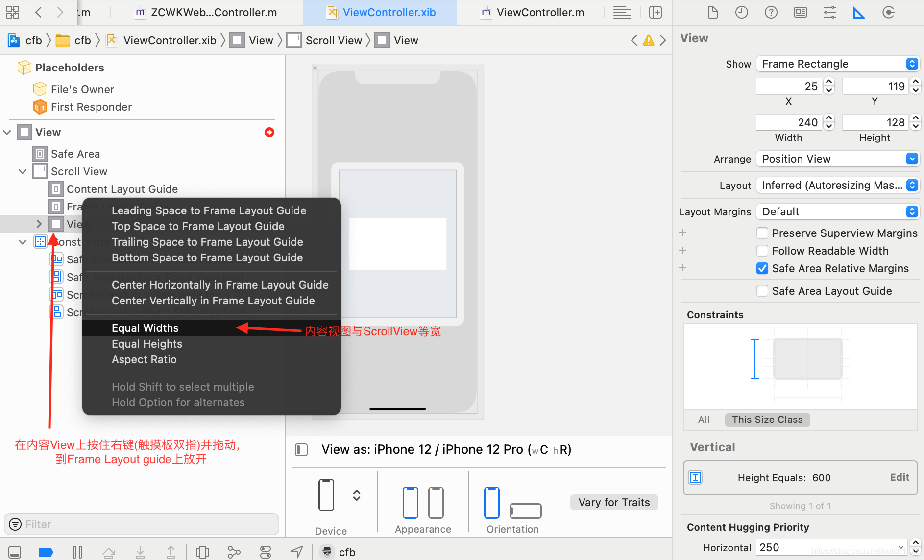Jump to next issue arrow
This screenshot has height=560, width=924.
(x=663, y=40)
